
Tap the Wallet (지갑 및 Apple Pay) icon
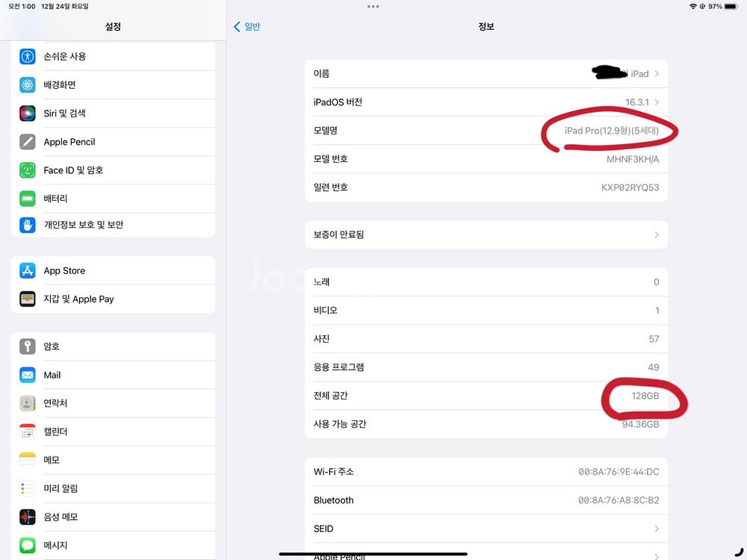pos(27,299)
